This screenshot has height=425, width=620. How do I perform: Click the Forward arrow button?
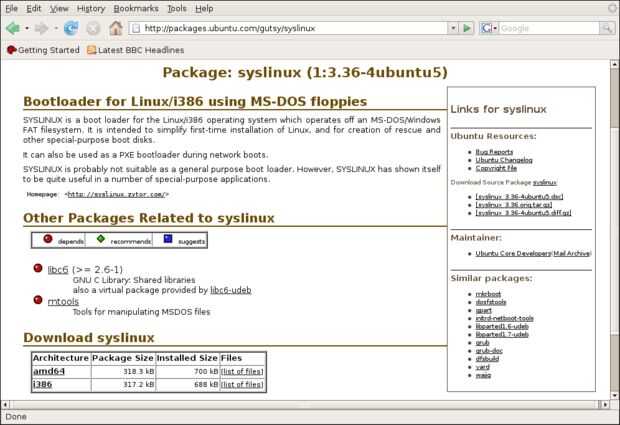click(41, 28)
